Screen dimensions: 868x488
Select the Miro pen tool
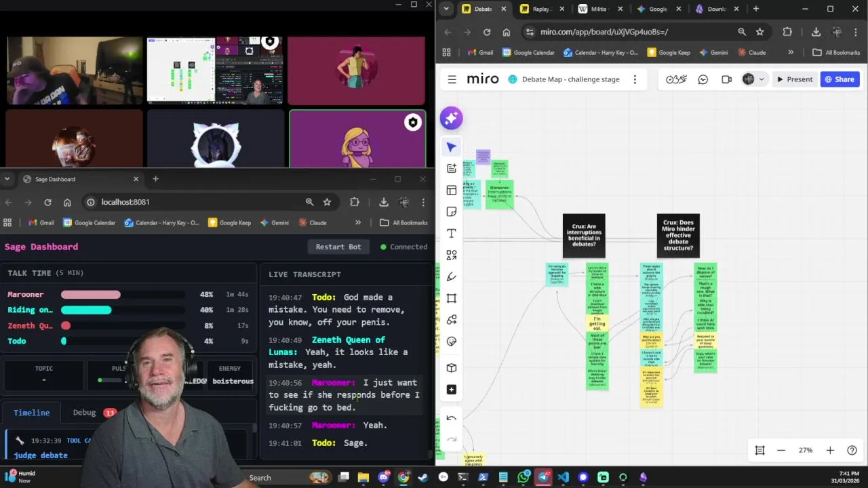click(x=452, y=277)
